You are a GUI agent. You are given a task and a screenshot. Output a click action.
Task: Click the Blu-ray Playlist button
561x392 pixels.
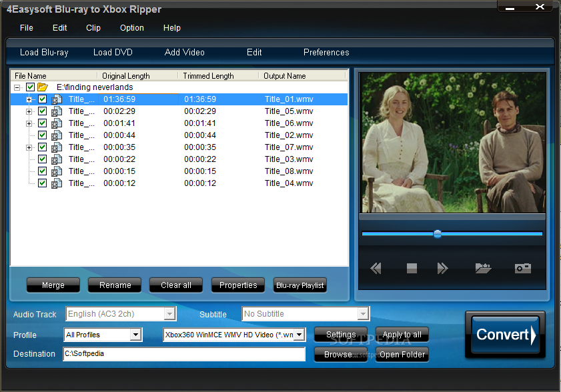pyautogui.click(x=300, y=285)
